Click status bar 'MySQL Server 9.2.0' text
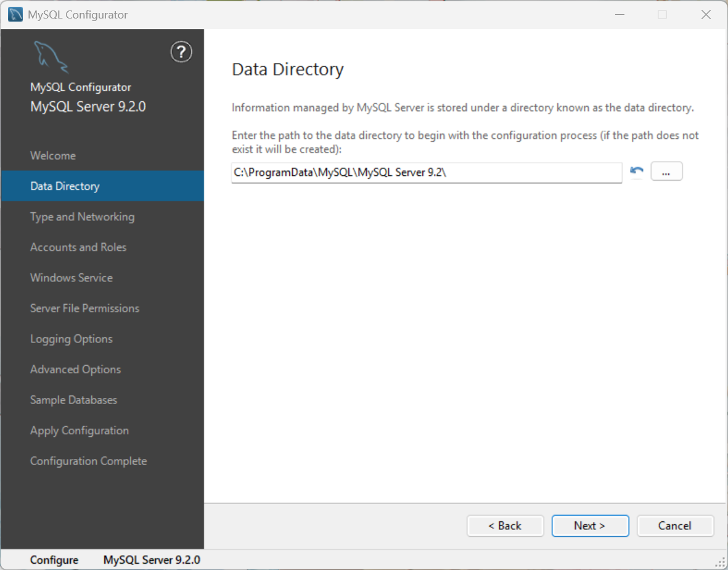The height and width of the screenshot is (570, 728). [152, 560]
